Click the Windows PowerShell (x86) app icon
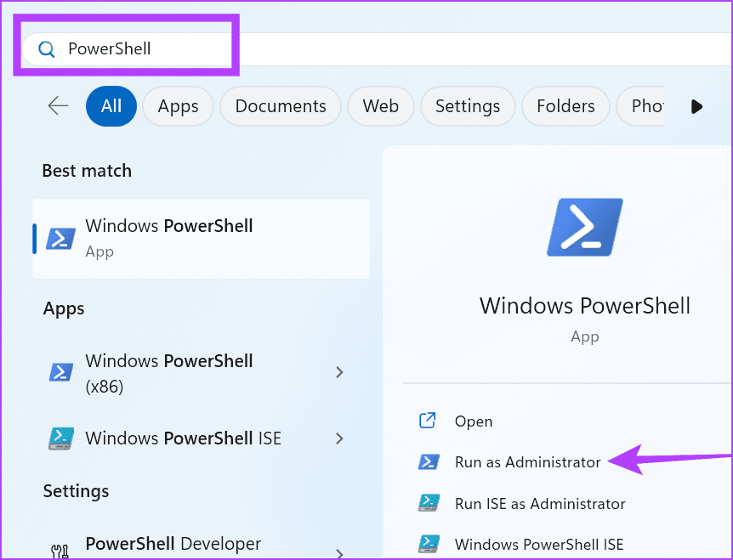This screenshot has height=560, width=733. [x=60, y=371]
